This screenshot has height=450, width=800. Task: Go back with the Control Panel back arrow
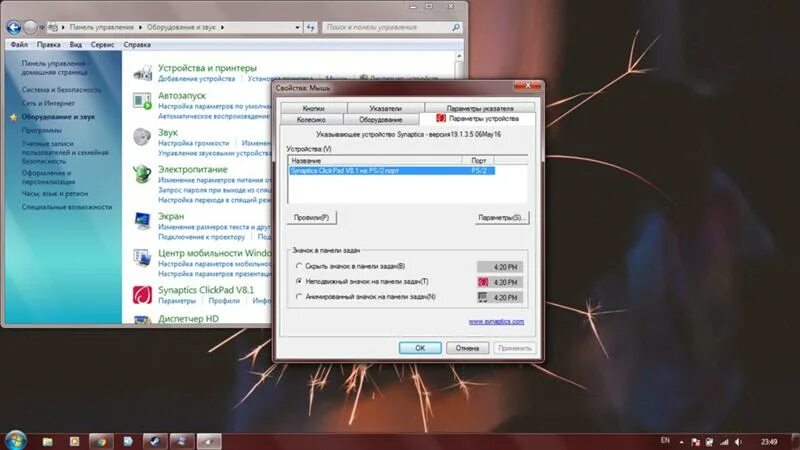pyautogui.click(x=14, y=27)
